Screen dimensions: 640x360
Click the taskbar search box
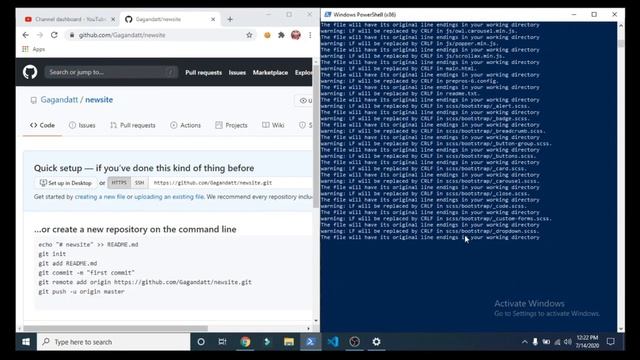click(113, 342)
